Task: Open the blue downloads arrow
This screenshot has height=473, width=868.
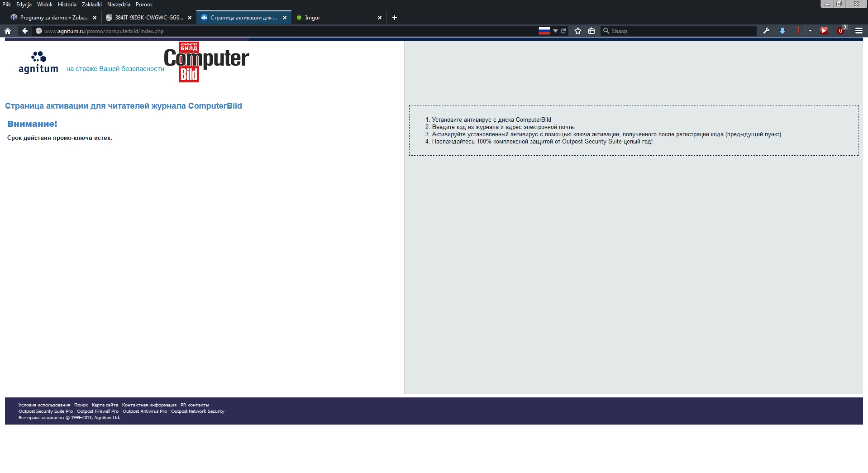Action: coord(782,31)
